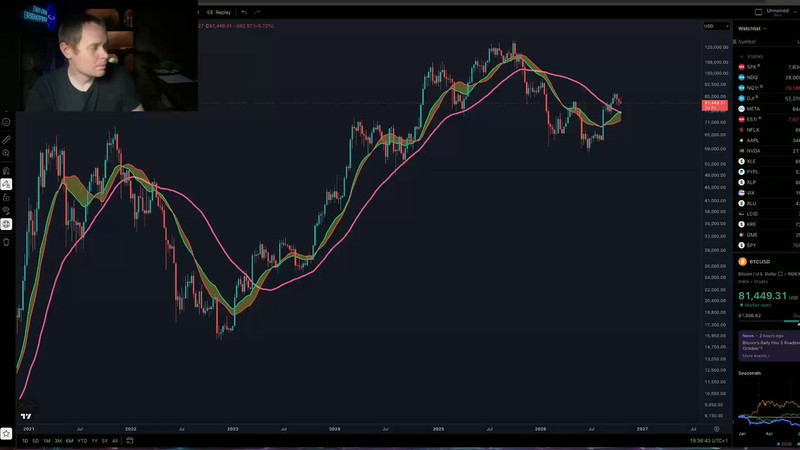Open the emoji icons drawing tool
Image resolution: width=800 pixels, height=450 pixels.
(x=6, y=122)
